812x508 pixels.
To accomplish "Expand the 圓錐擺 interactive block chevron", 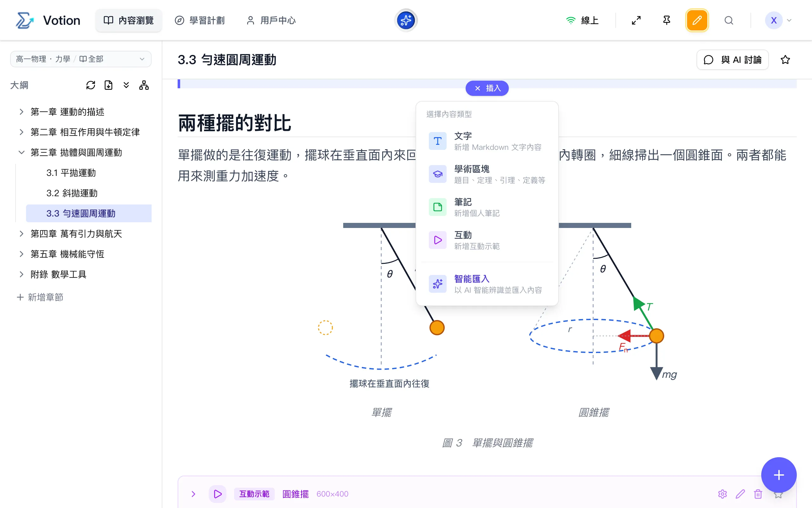I will point(193,494).
